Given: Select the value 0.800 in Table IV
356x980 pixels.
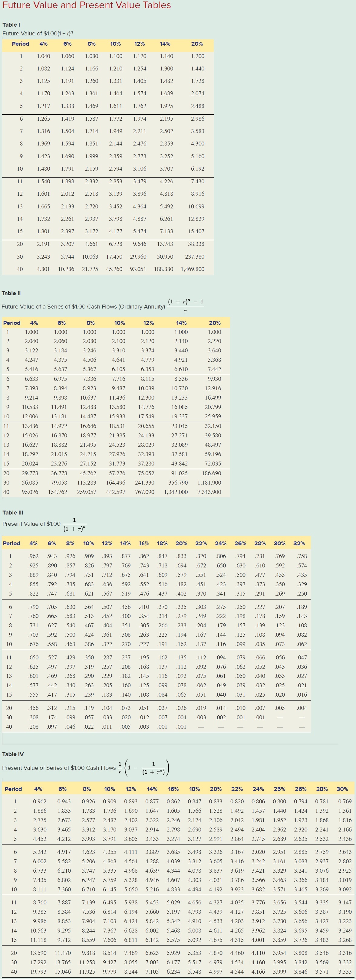Looking at the screenshot, I should [x=279, y=801].
